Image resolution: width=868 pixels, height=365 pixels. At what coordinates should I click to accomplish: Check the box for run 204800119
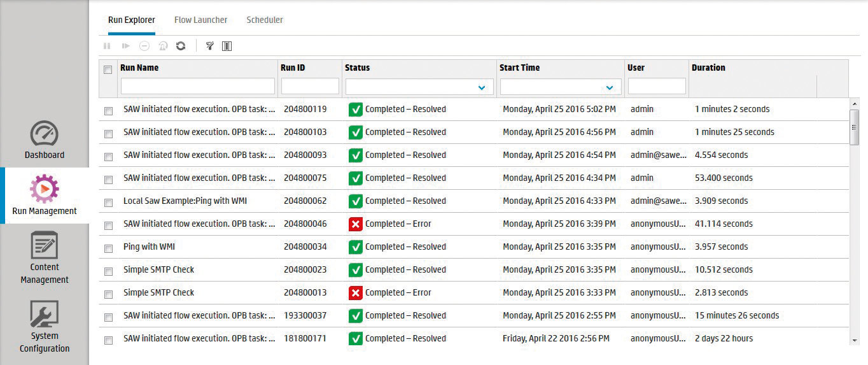click(x=108, y=111)
